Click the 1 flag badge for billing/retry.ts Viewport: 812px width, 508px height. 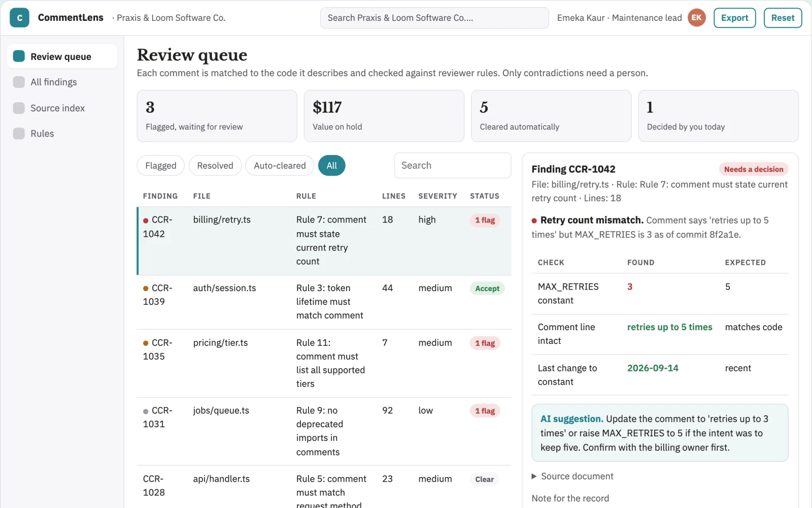click(x=485, y=220)
